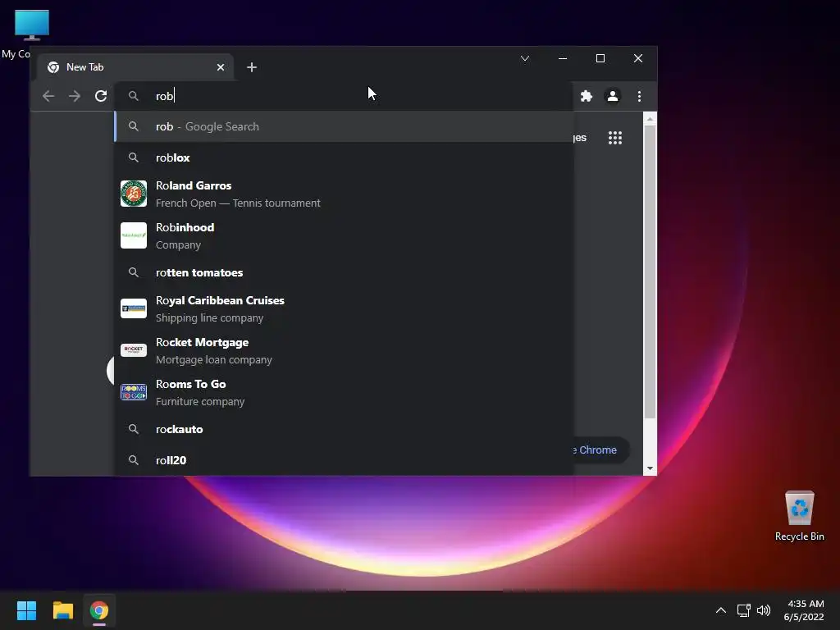This screenshot has height=630, width=840.
Task: Click the search icon beside roll20
Action: pos(134,460)
